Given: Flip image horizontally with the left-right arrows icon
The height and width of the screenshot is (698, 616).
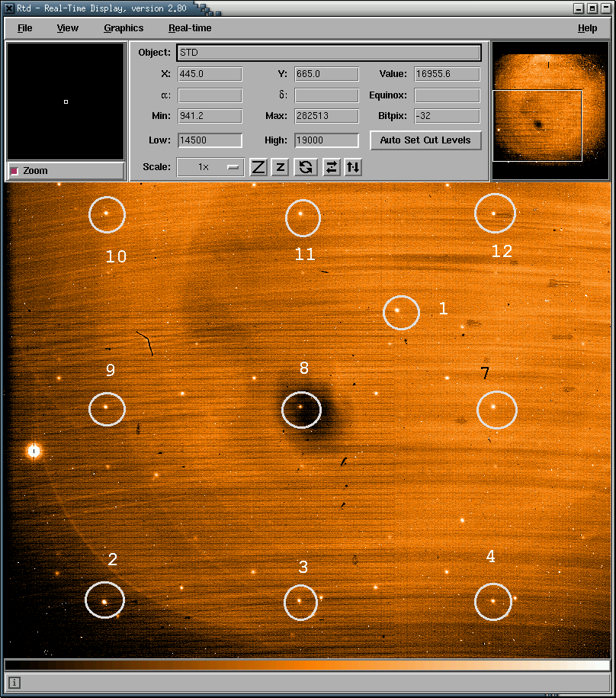Looking at the screenshot, I should point(332,167).
